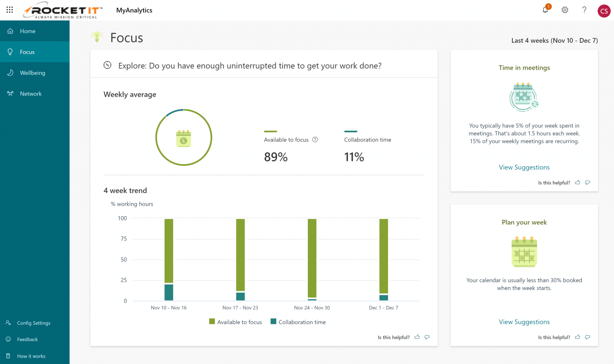614x364 pixels.
Task: Open the Feedback panel
Action: click(27, 339)
